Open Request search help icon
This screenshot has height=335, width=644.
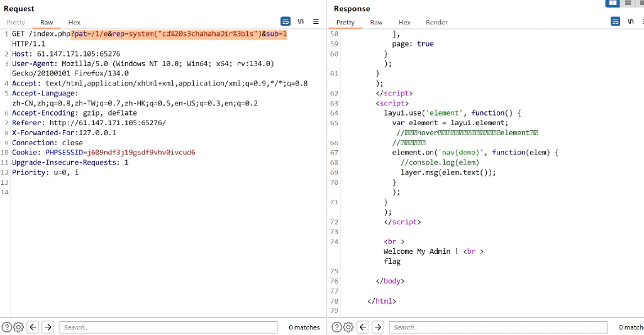click(6, 327)
